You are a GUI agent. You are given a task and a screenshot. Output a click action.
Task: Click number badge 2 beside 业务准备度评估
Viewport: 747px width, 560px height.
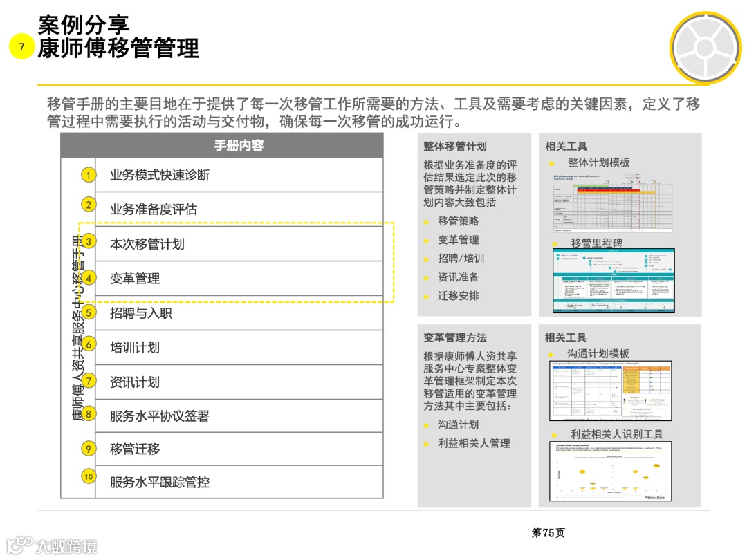pos(88,205)
